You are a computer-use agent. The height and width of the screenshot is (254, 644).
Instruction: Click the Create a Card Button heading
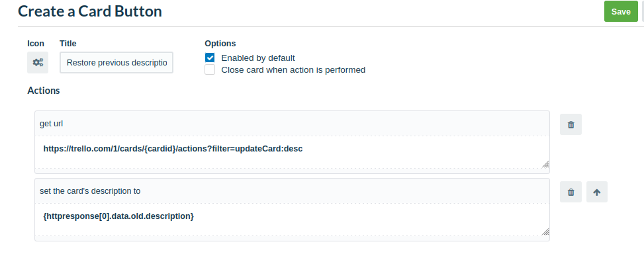pos(90,11)
